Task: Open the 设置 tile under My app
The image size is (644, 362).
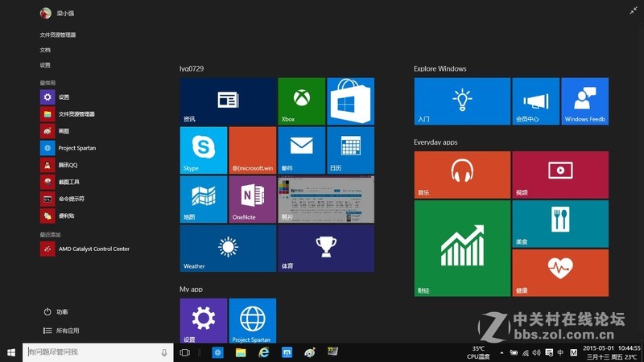Action: (x=204, y=320)
